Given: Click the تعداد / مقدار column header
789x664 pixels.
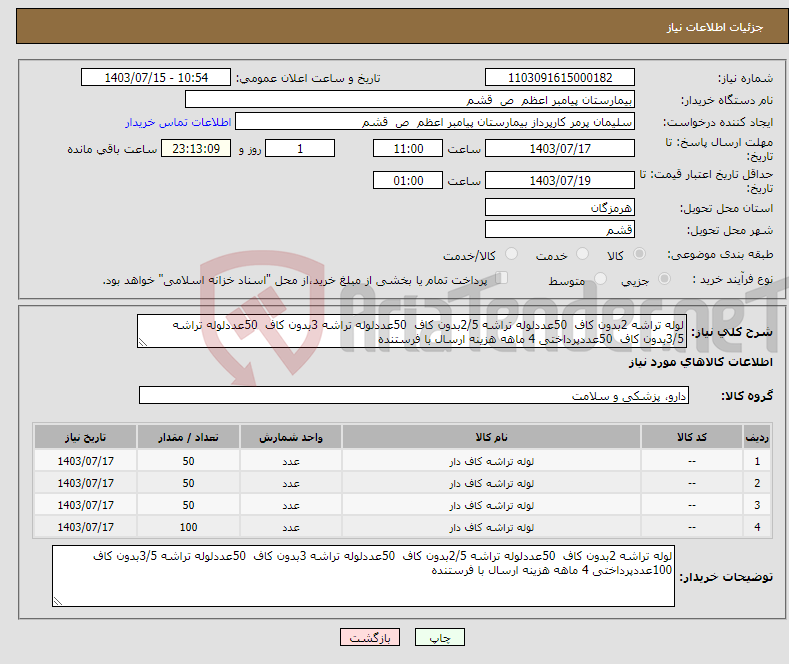Looking at the screenshot, I should point(188,437).
